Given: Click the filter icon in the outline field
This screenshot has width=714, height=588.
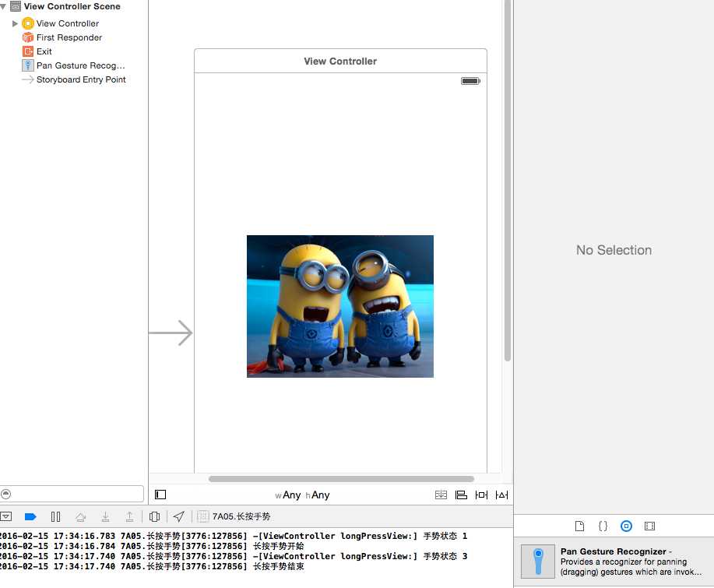Looking at the screenshot, I should tap(6, 494).
